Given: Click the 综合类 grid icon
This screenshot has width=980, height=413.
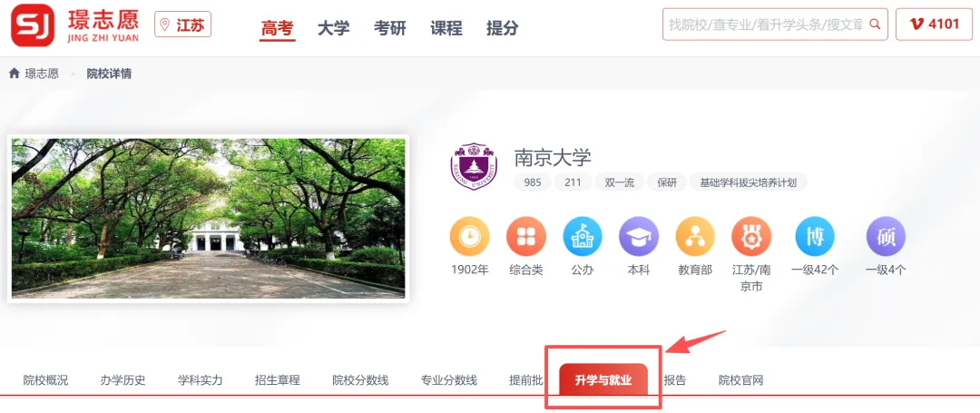Looking at the screenshot, I should tap(526, 237).
